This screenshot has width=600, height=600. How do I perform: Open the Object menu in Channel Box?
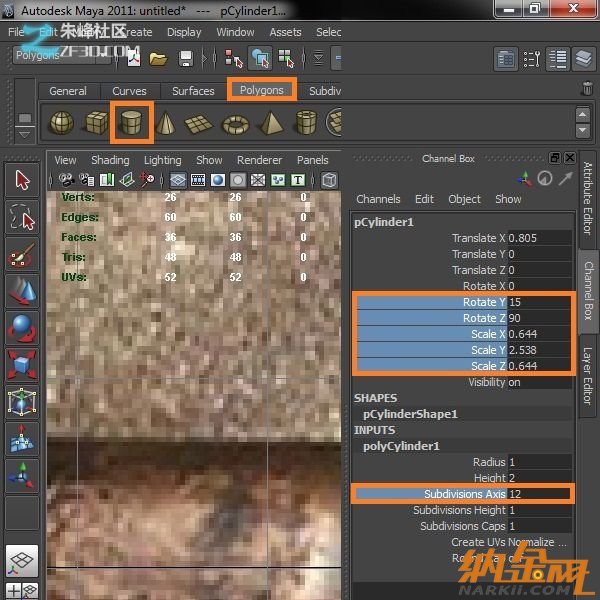[x=464, y=199]
